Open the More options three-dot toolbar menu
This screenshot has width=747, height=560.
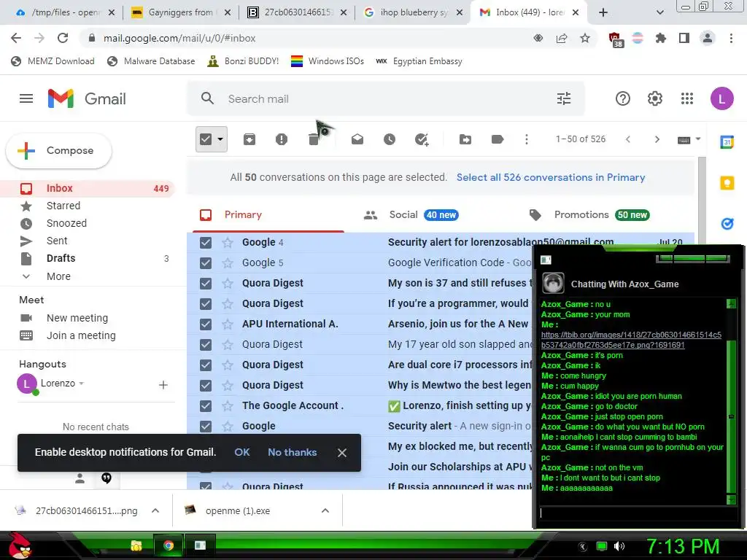[x=527, y=139]
